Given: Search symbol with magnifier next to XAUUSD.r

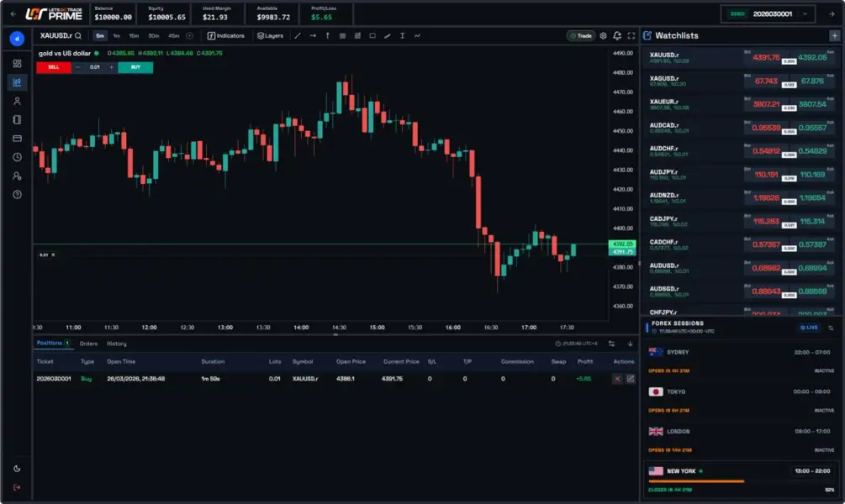Looking at the screenshot, I should click(x=78, y=36).
